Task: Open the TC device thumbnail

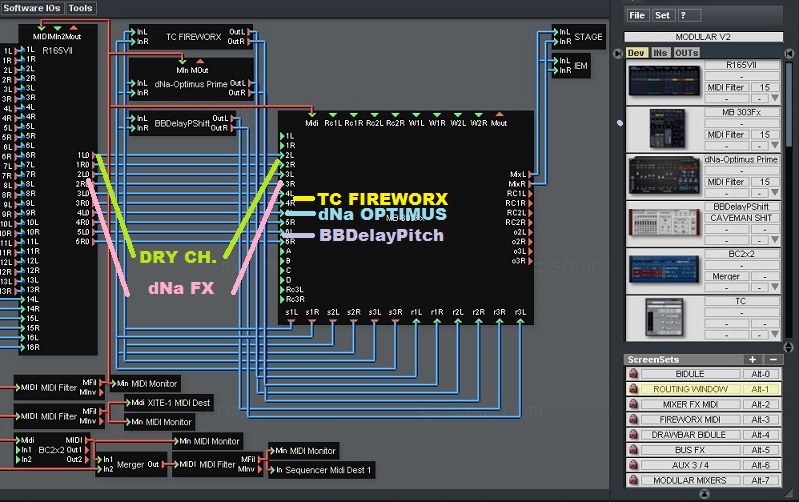Action: [664, 317]
